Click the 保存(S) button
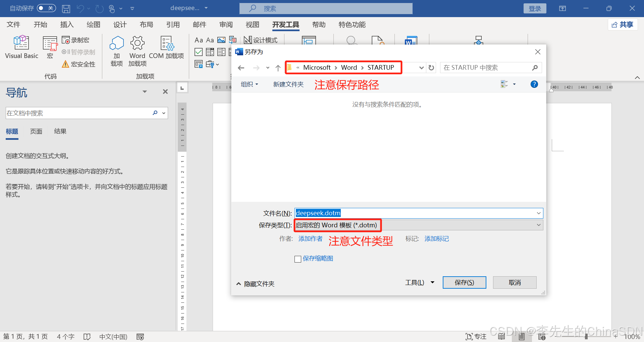This screenshot has width=644, height=342. tap(464, 283)
